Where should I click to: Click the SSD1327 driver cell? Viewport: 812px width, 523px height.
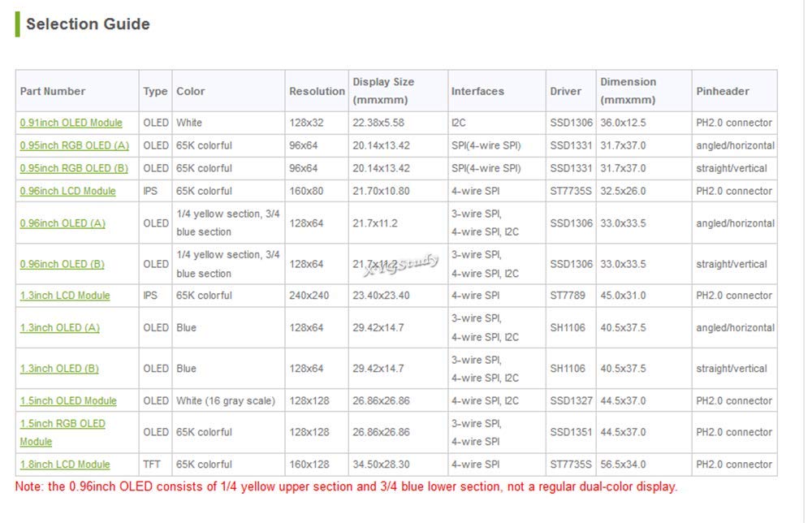[571, 401]
